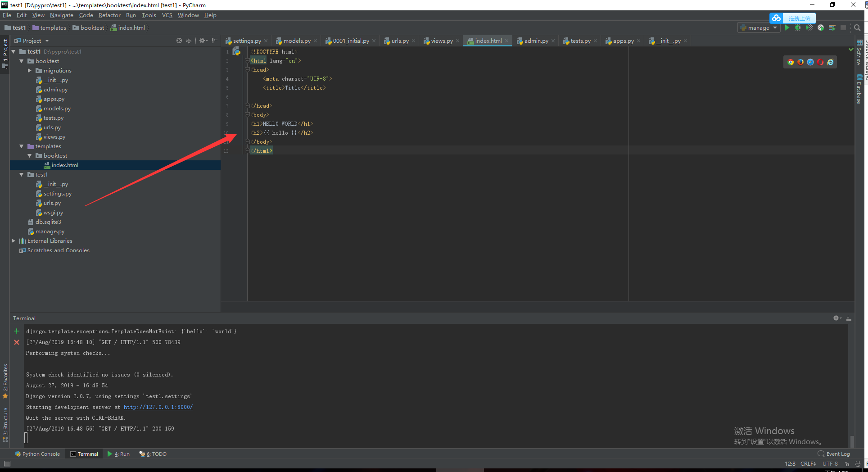Screen dimensions: 868x472
Task: Switch to settings.py editor tab
Action: click(x=247, y=41)
